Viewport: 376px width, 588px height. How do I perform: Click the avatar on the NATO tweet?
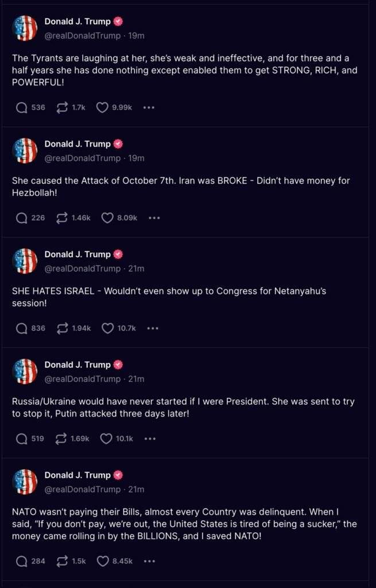point(25,482)
